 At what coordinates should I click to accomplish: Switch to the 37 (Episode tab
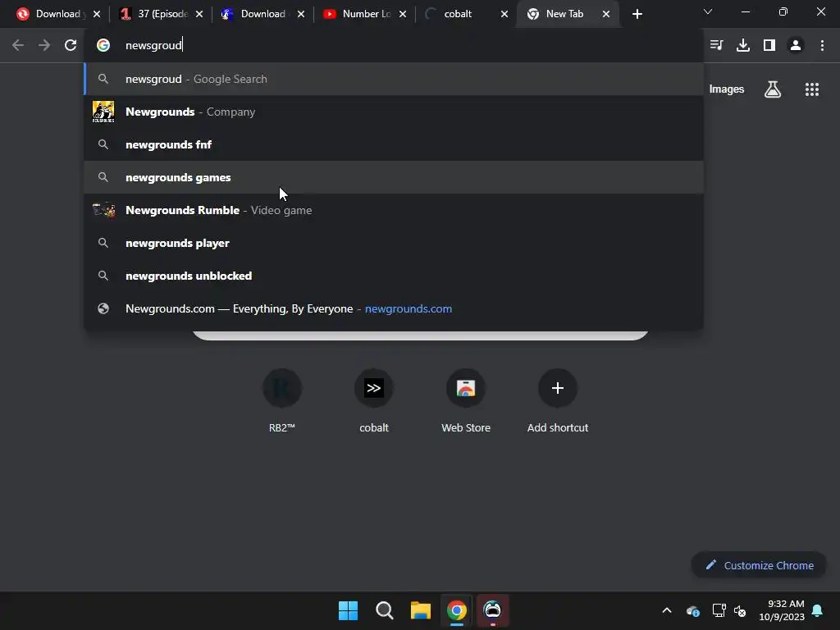tap(162, 14)
